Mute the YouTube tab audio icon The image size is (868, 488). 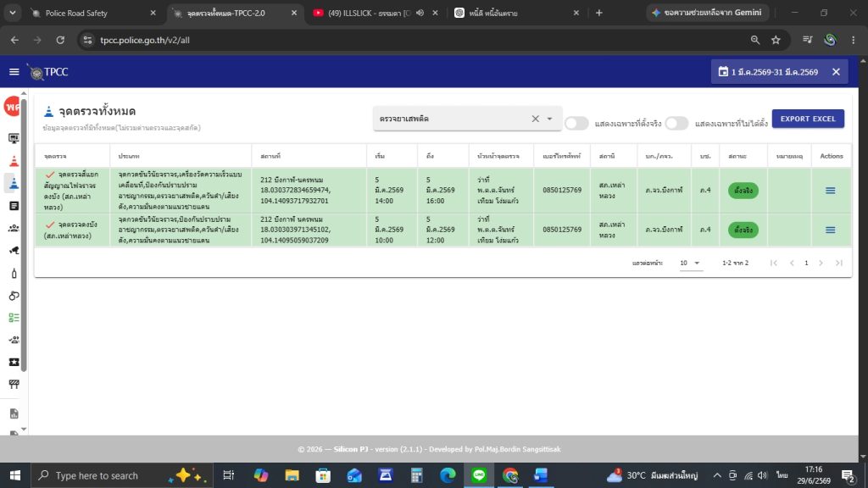(420, 13)
